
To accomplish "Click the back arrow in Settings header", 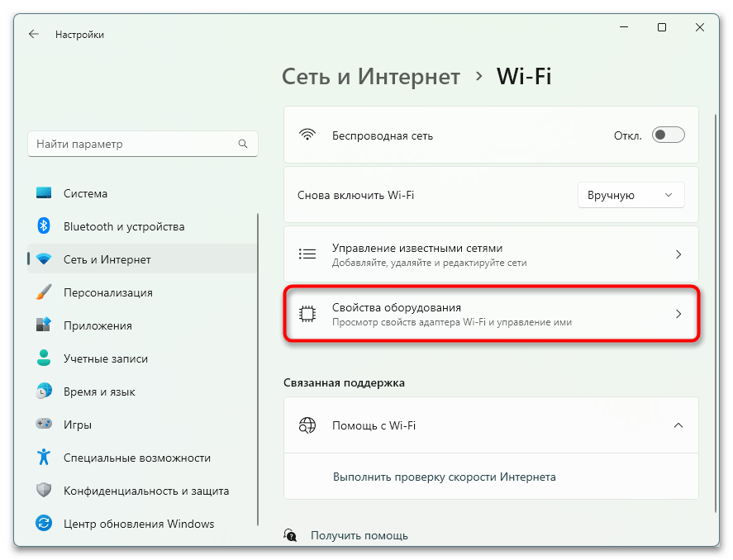I will tap(34, 34).
